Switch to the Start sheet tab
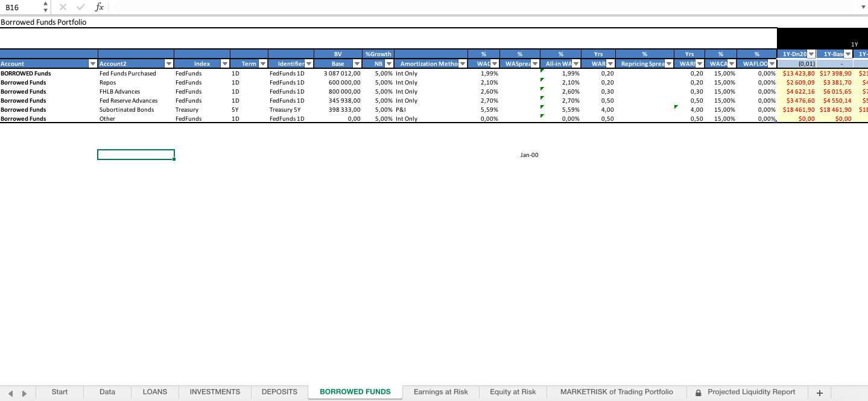868x401 pixels. pyautogui.click(x=60, y=393)
